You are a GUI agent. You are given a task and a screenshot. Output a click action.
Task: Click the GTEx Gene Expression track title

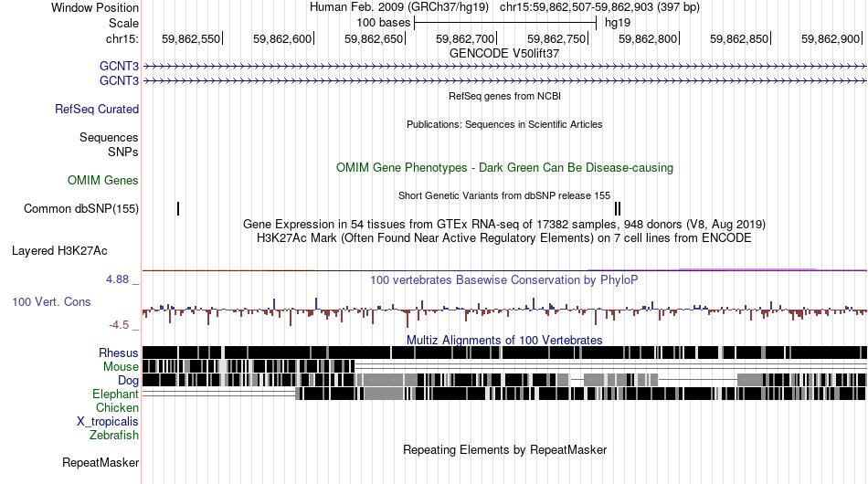[x=504, y=225]
